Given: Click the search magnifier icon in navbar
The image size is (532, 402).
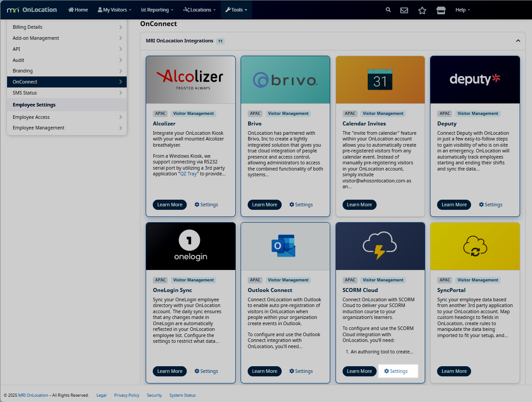Looking at the screenshot, I should coord(388,10).
